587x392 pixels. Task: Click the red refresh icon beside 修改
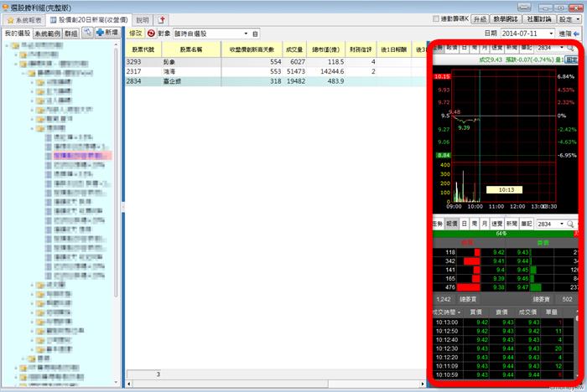tap(151, 34)
